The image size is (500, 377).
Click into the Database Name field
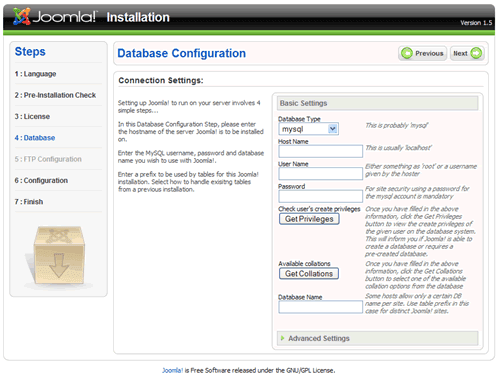[x=321, y=307]
